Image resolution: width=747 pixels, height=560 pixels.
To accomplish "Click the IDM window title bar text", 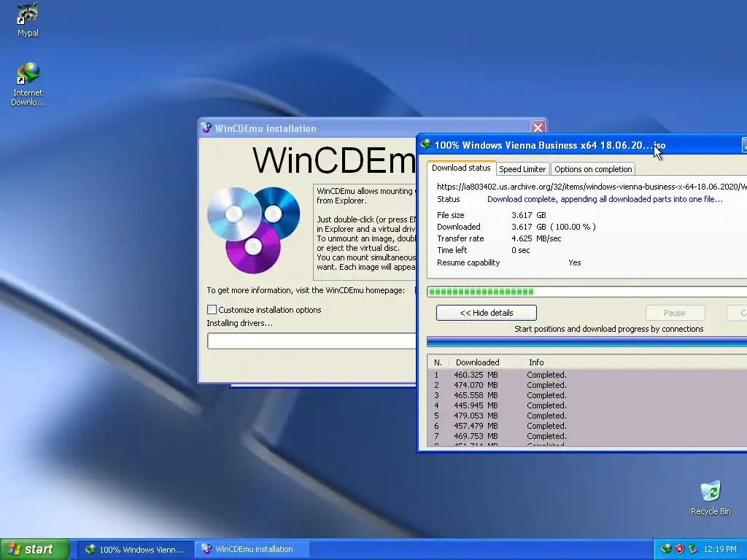I will pos(550,145).
